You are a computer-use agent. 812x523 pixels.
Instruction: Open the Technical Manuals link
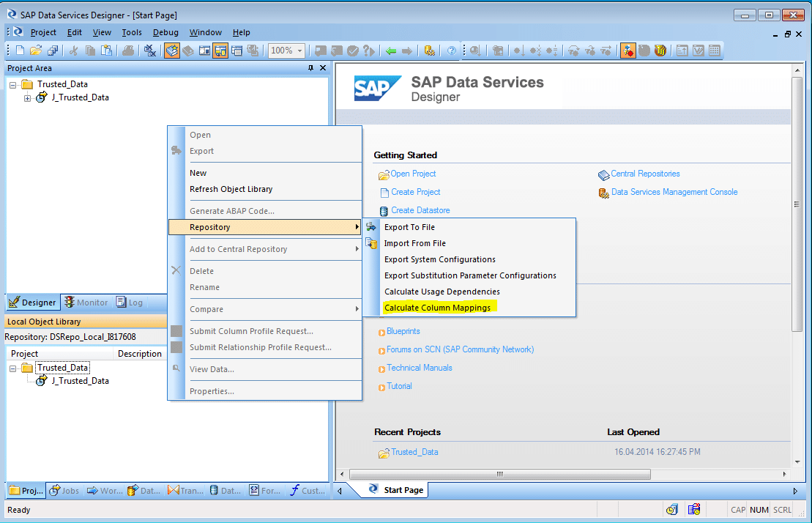click(419, 368)
